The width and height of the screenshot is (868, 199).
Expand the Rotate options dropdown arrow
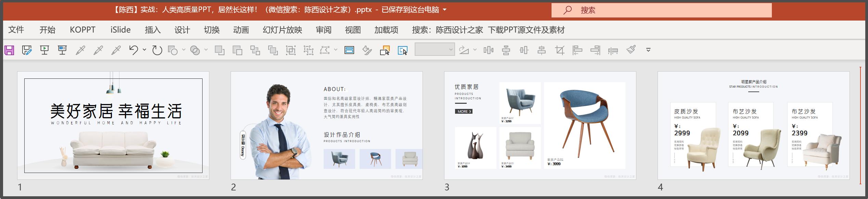click(475, 50)
